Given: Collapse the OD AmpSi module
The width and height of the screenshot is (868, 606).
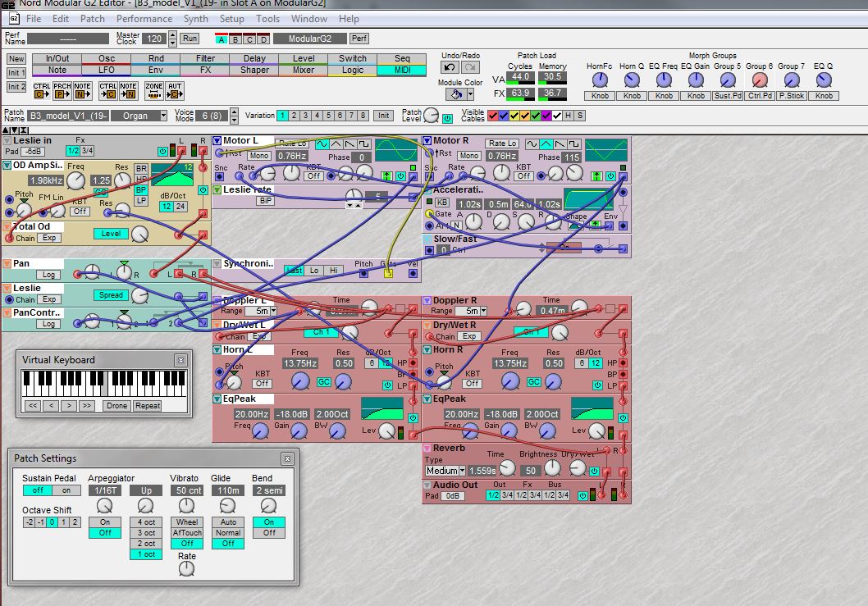Looking at the screenshot, I should (x=7, y=165).
